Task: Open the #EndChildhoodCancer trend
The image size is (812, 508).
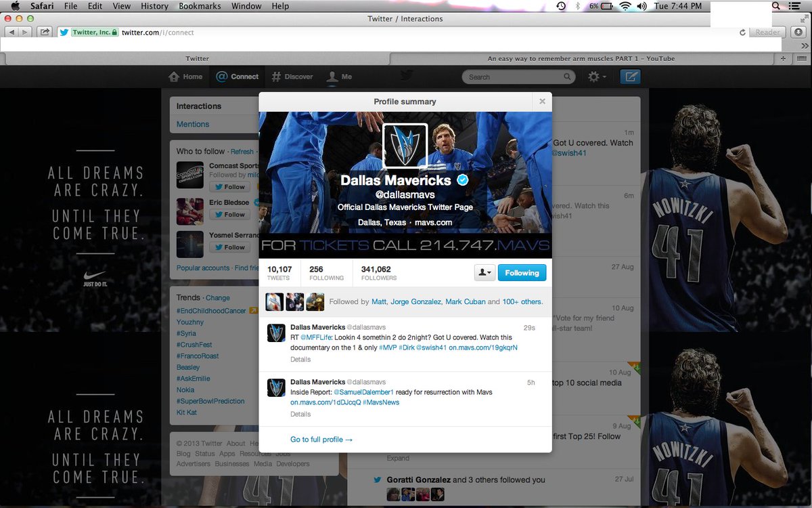Action: [211, 310]
